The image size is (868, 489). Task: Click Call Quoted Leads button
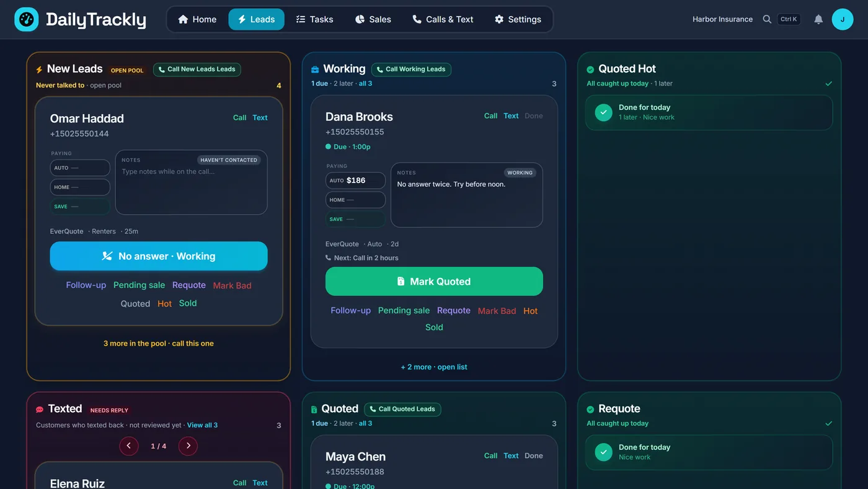pyautogui.click(x=402, y=410)
